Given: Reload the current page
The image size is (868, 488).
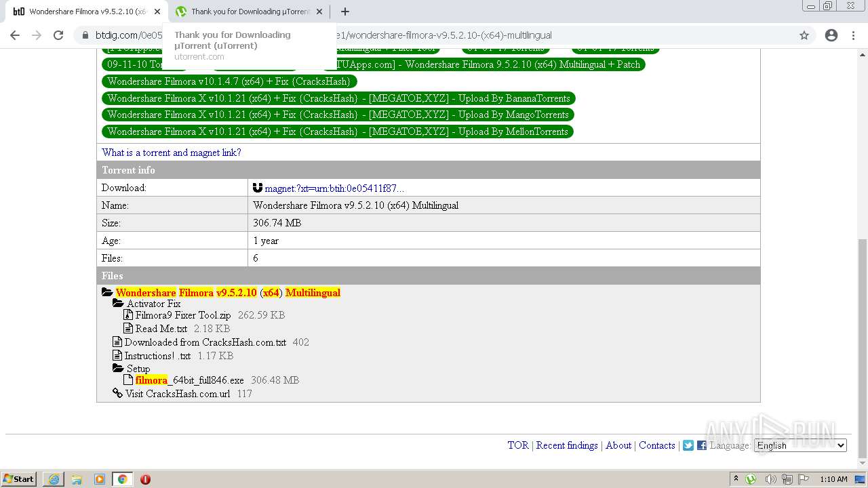Looking at the screenshot, I should point(58,35).
